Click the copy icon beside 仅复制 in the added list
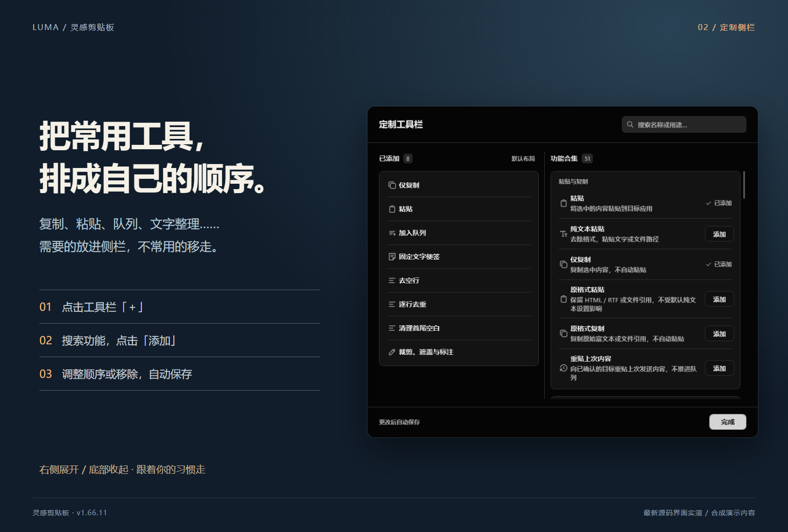This screenshot has height=532, width=788. click(x=392, y=185)
